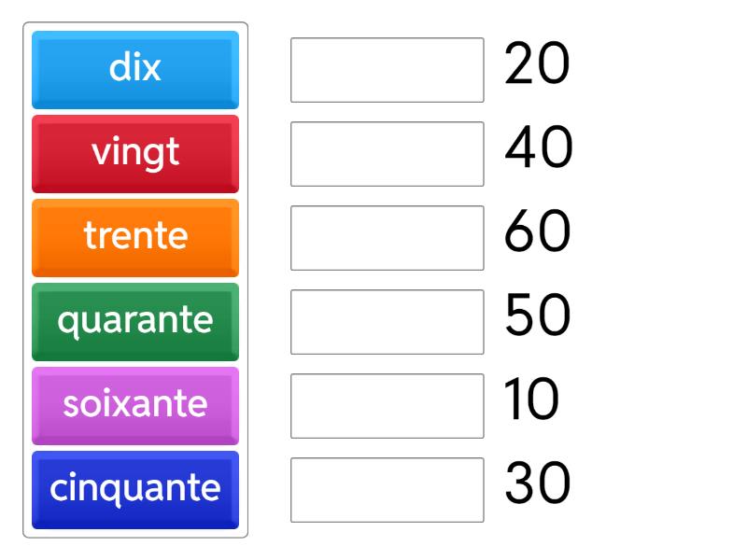Click the answer box beside 10

coord(387,403)
